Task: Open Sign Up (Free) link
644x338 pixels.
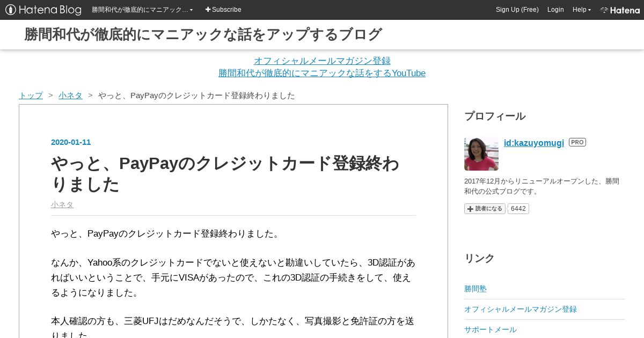Action: click(x=517, y=10)
